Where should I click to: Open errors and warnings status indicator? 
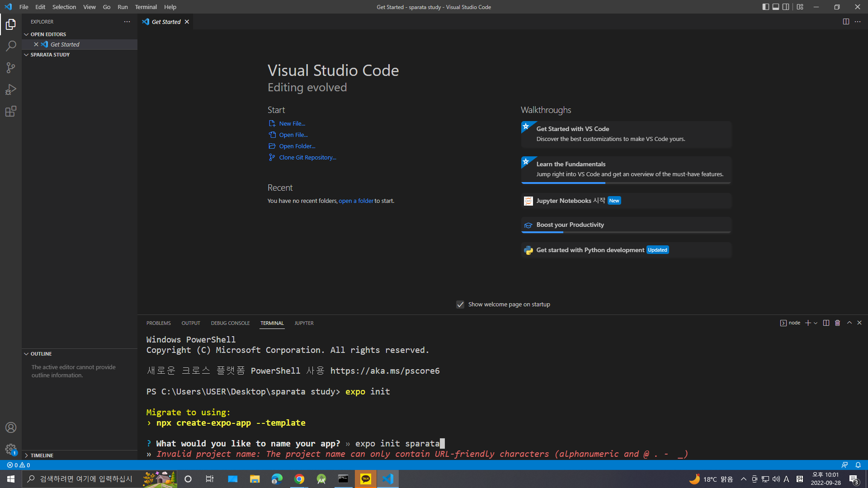click(x=19, y=465)
